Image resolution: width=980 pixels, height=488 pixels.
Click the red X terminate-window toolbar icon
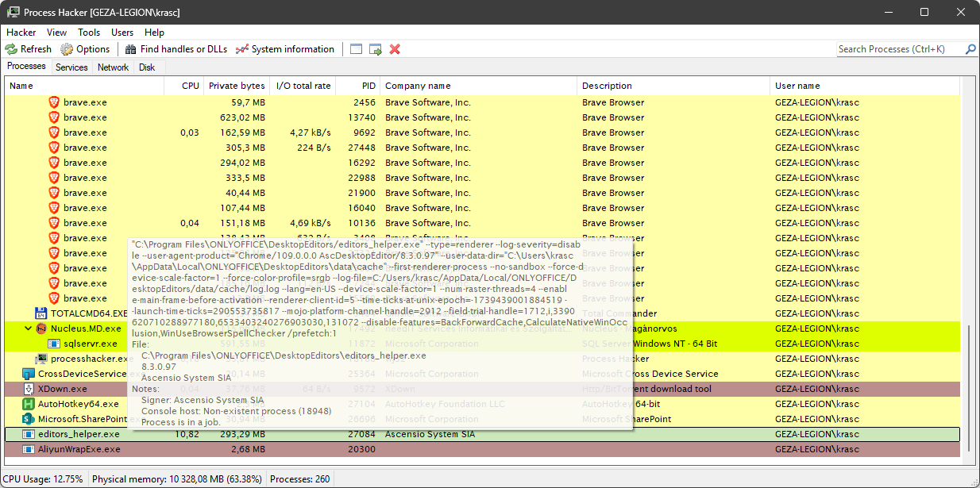(395, 49)
